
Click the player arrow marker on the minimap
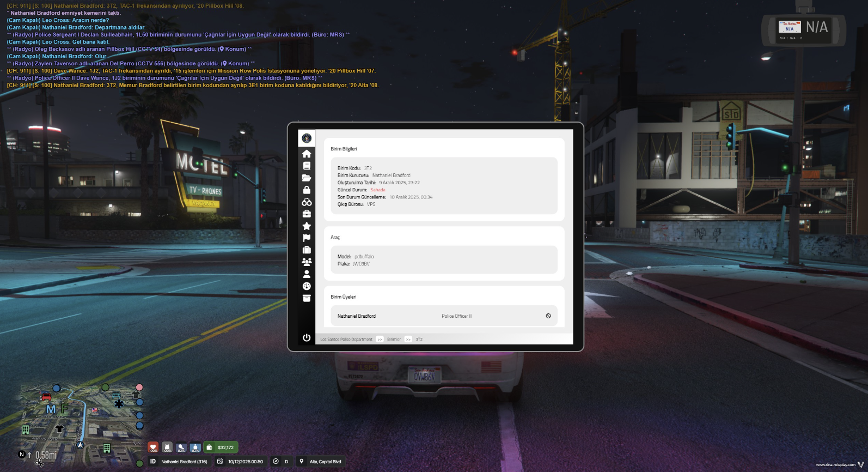click(x=80, y=445)
